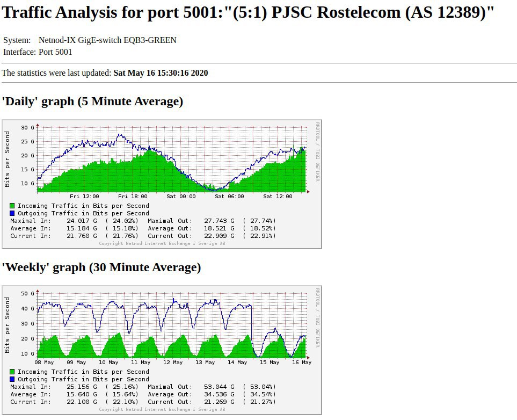Click the Sat 12:00 axis label on Daily graph
The image size is (517, 420).
tap(278, 197)
